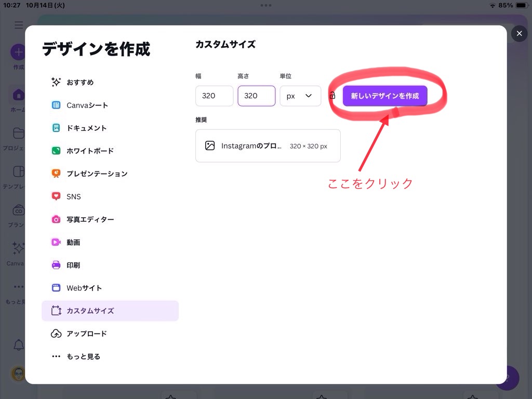
Task: Toggle the aspect ratio lock icon
Action: [332, 96]
